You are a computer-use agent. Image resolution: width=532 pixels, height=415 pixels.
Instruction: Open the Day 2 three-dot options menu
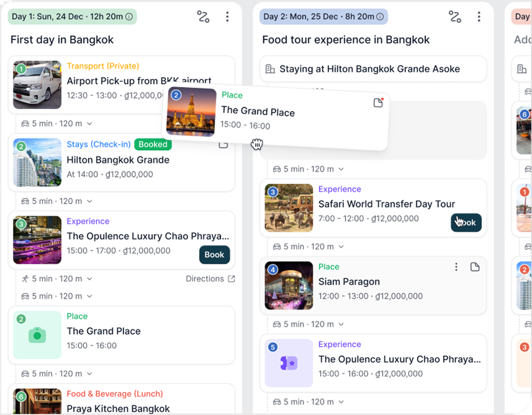pos(479,17)
